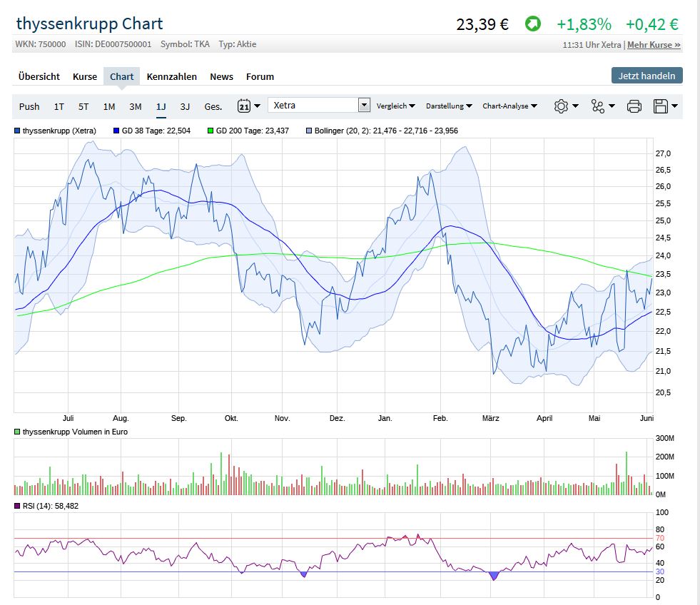Follow the Mehr Kurse link
700x605 pixels.
[x=654, y=45]
